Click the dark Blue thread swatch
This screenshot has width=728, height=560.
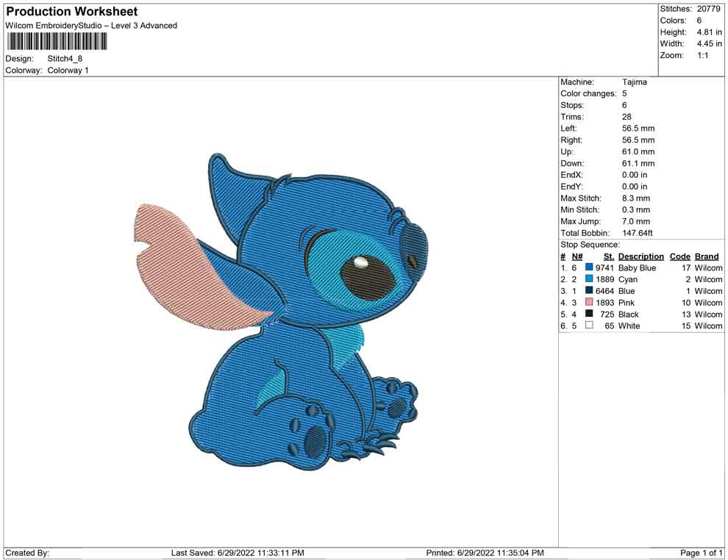[x=589, y=290]
